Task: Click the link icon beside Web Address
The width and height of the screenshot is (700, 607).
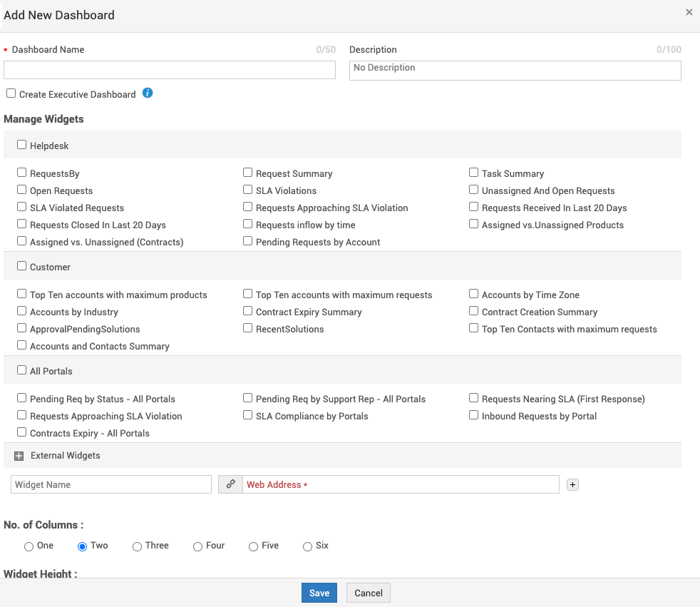Action: coord(230,484)
